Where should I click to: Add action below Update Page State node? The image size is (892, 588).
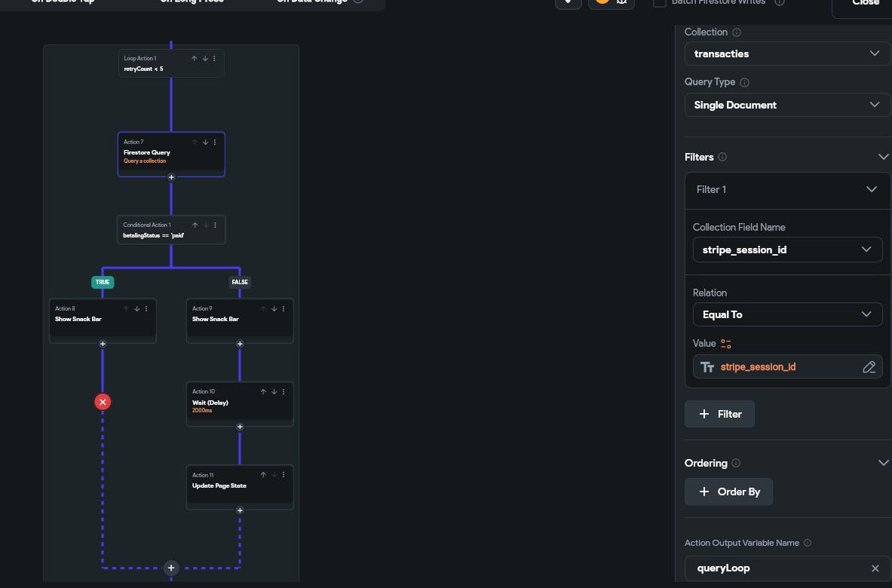pos(240,510)
